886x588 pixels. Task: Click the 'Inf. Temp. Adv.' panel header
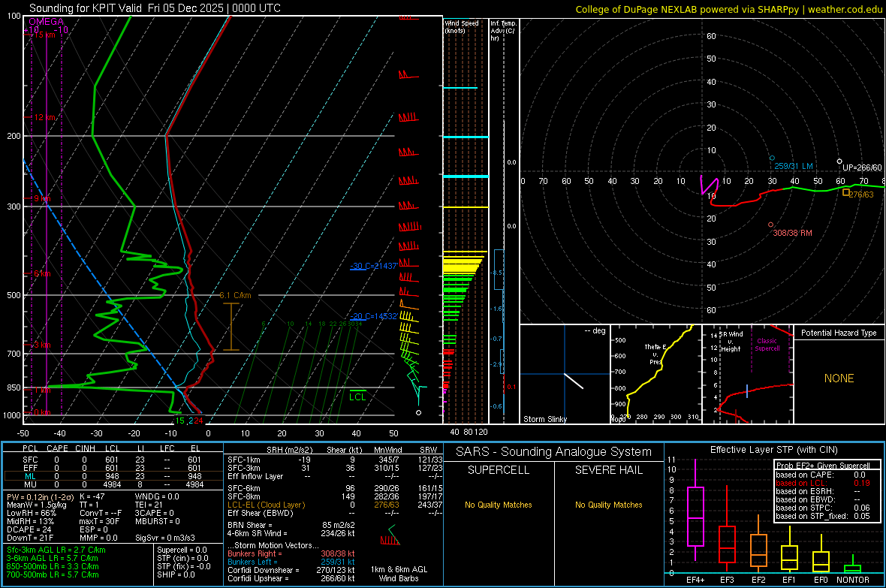click(x=503, y=31)
